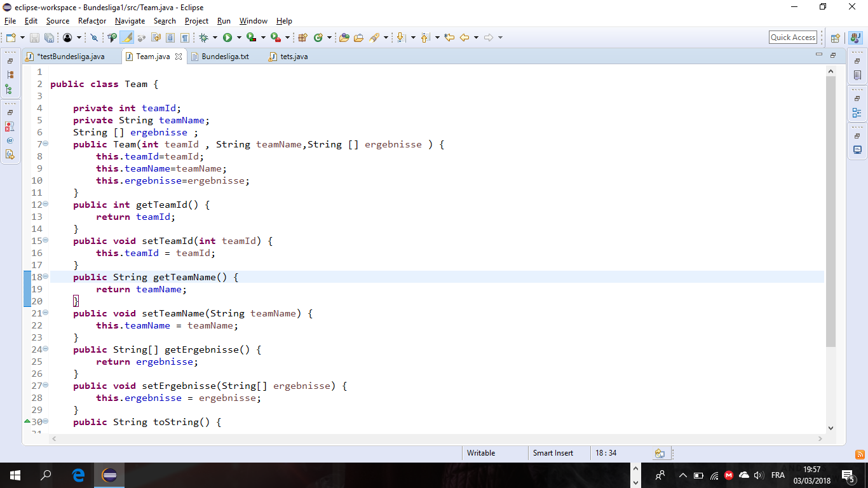Click the Declaration view sidebar icon
Screen dimensions: 868x488
(10, 154)
